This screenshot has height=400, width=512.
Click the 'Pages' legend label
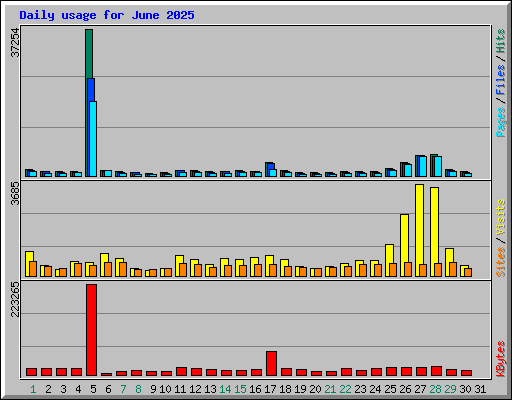click(500, 122)
